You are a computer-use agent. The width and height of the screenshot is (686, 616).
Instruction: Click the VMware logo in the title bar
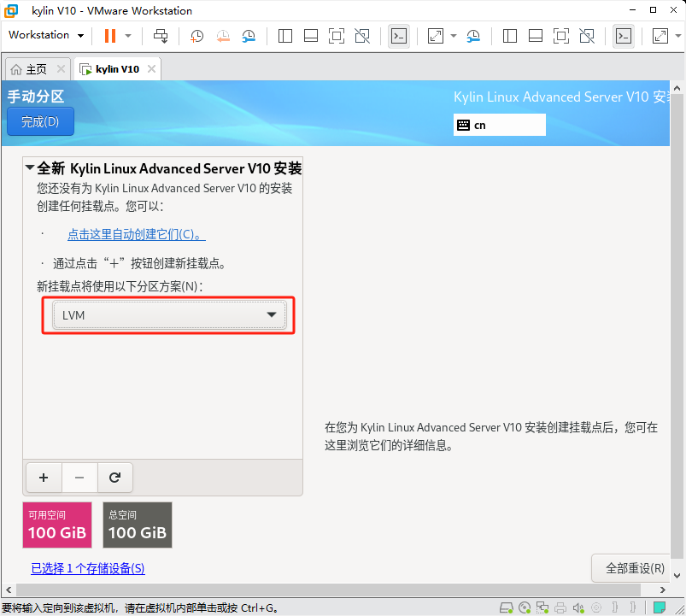coord(11,11)
